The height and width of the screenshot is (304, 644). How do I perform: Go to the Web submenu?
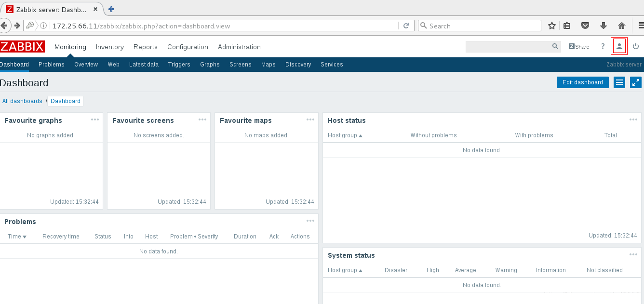coord(114,65)
